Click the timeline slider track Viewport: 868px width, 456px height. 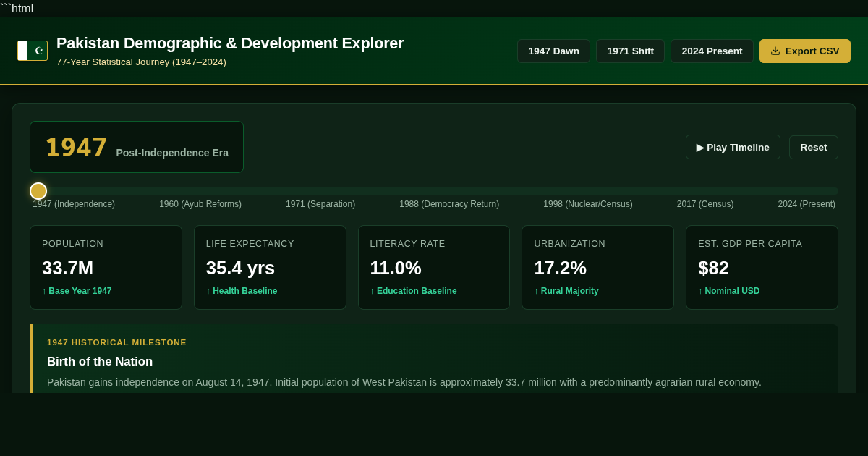(x=434, y=191)
